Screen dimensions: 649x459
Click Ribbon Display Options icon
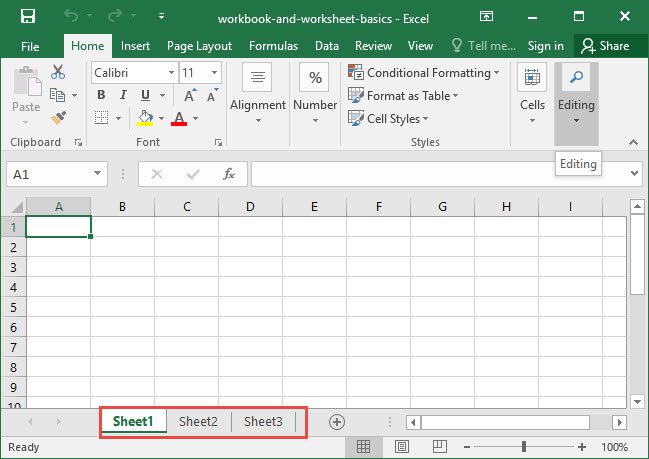tap(486, 17)
